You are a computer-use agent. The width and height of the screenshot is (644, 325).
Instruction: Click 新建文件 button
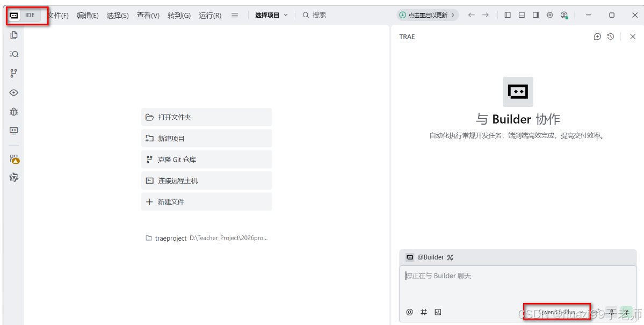point(207,202)
